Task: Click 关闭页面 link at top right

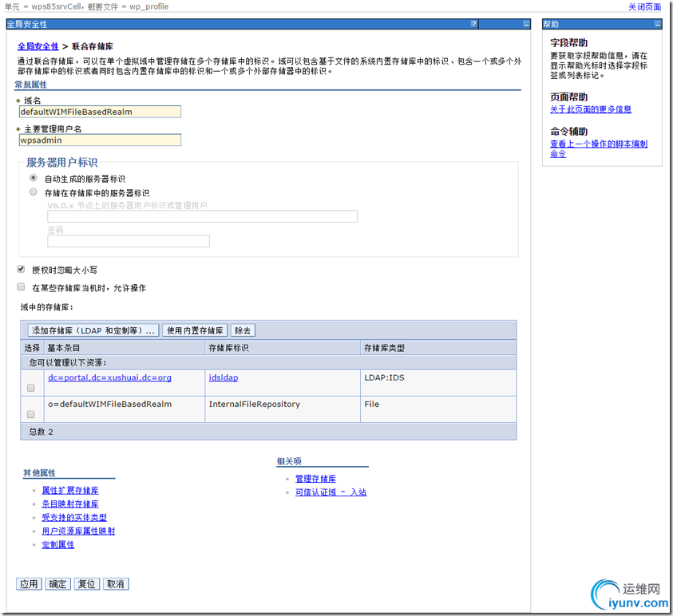Action: 645,7
